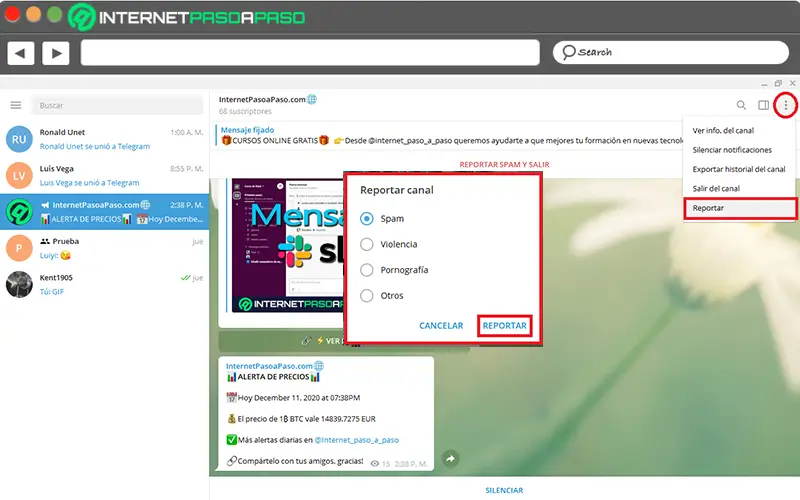
Task: Open the hamburger menu in Telegram sidebar
Action: [16, 105]
